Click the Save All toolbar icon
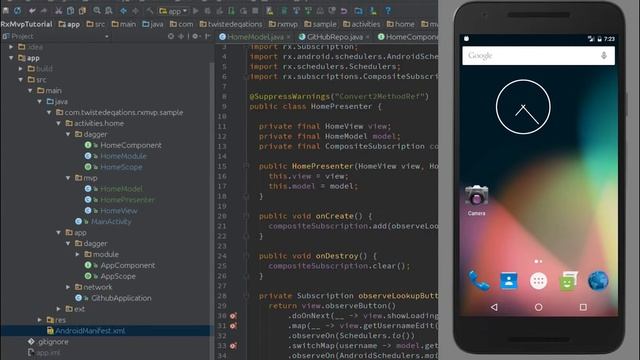 point(6,11)
